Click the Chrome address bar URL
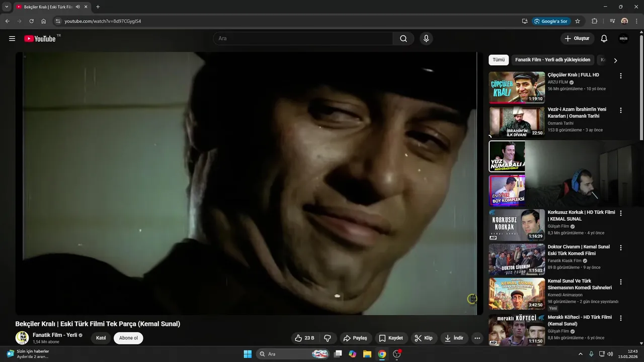 pos(103,21)
